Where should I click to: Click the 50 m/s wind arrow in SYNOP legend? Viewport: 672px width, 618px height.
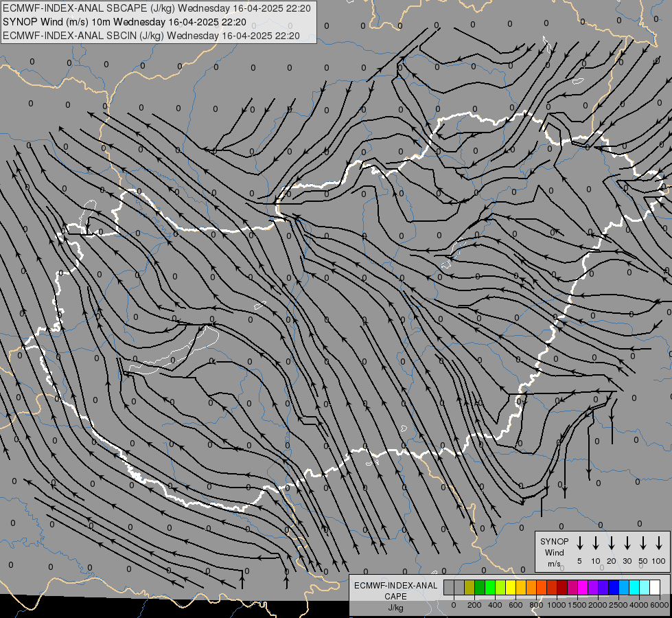643,543
